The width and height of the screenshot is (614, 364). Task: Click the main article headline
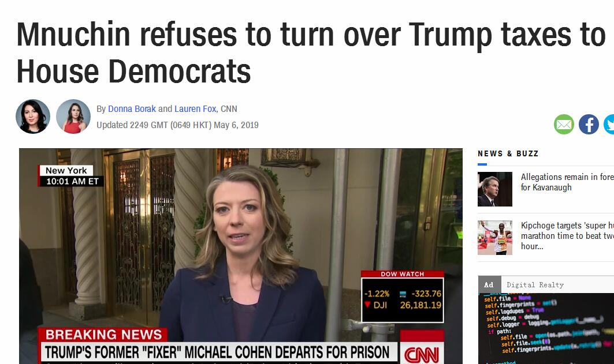pyautogui.click(x=311, y=52)
